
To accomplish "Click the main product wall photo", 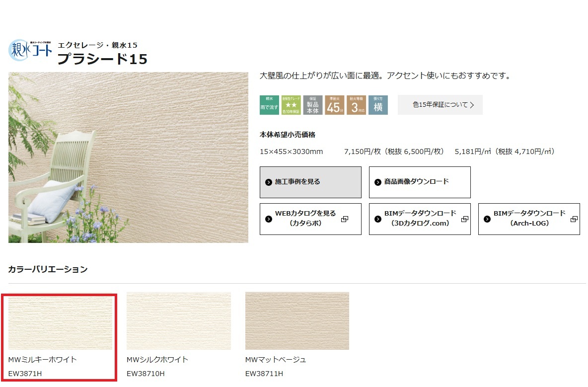I will pos(128,157).
